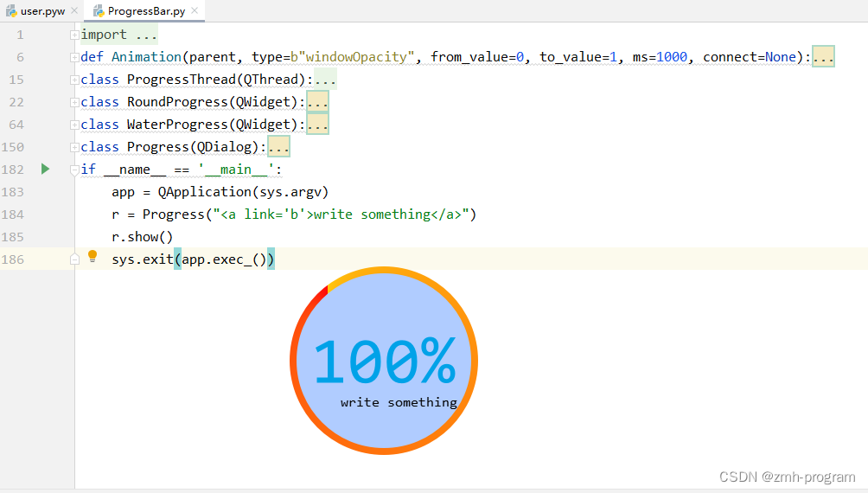The image size is (868, 493).
Task: Click folded ellipsis after Animation definition
Action: coord(823,56)
